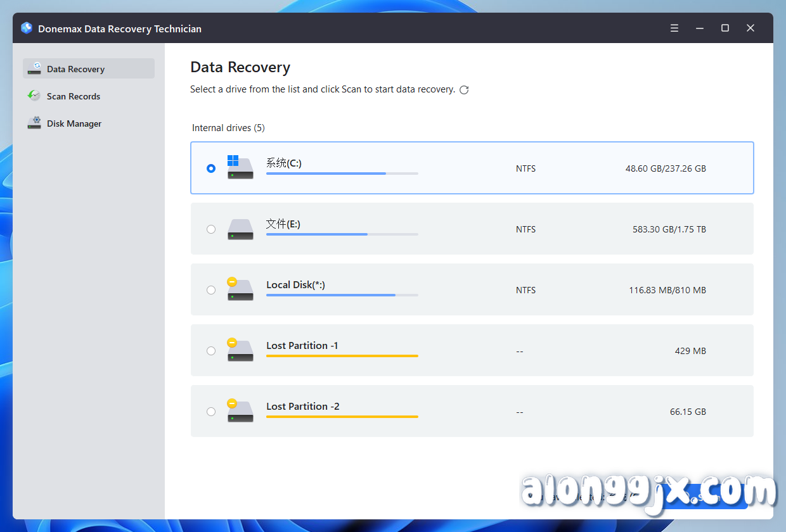Click the lost partition icon beside Lost Partition -1
Viewport: 786px width, 532px height.
pyautogui.click(x=240, y=350)
